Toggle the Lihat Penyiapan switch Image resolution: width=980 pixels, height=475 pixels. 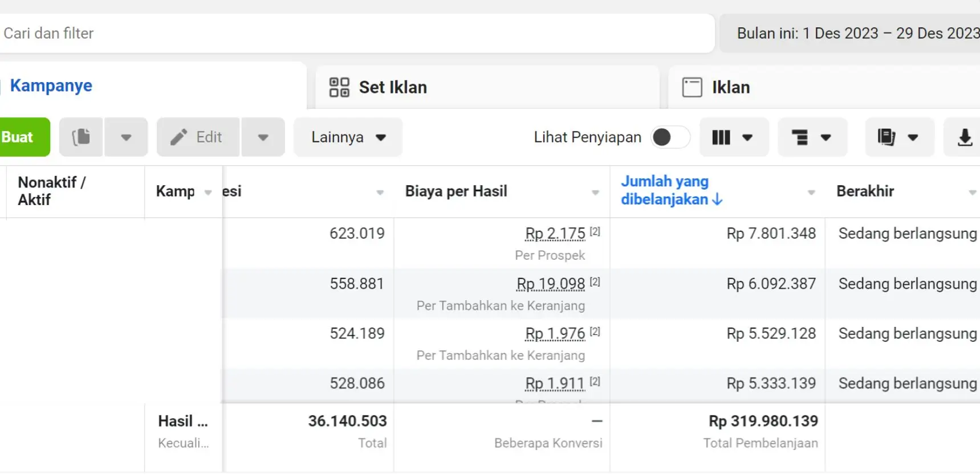[670, 137]
